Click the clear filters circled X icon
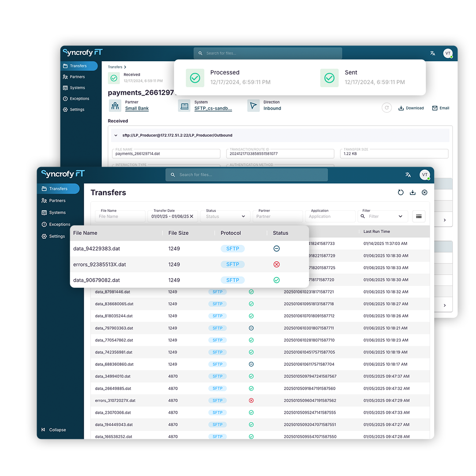 425,193
